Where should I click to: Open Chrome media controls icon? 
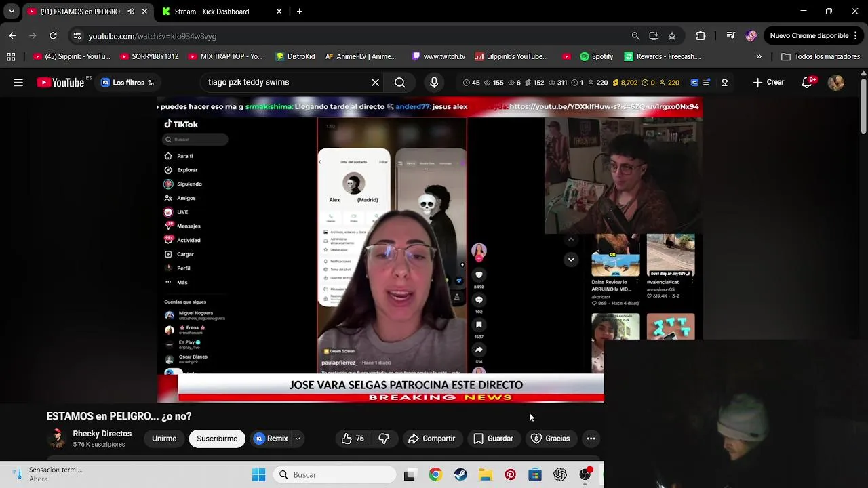pyautogui.click(x=730, y=36)
